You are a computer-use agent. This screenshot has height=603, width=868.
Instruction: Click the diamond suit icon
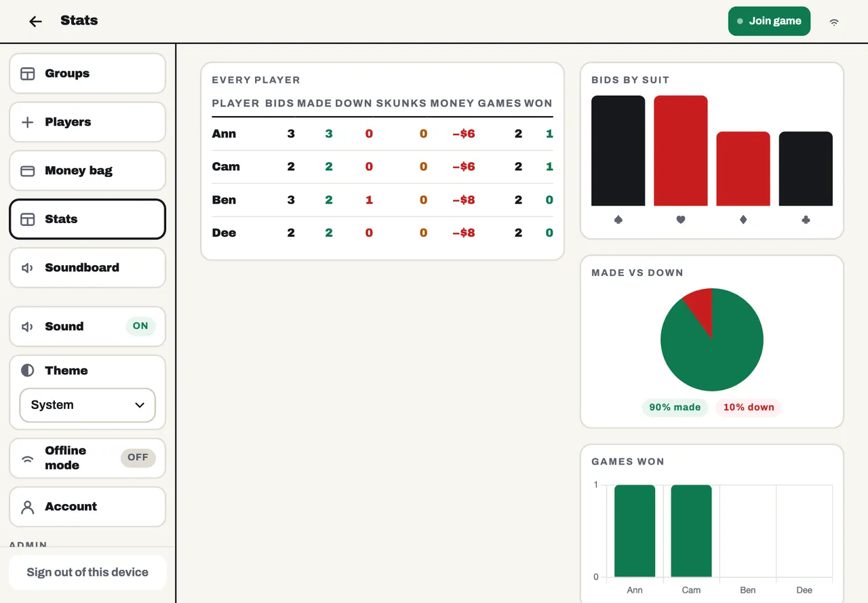coord(743,220)
